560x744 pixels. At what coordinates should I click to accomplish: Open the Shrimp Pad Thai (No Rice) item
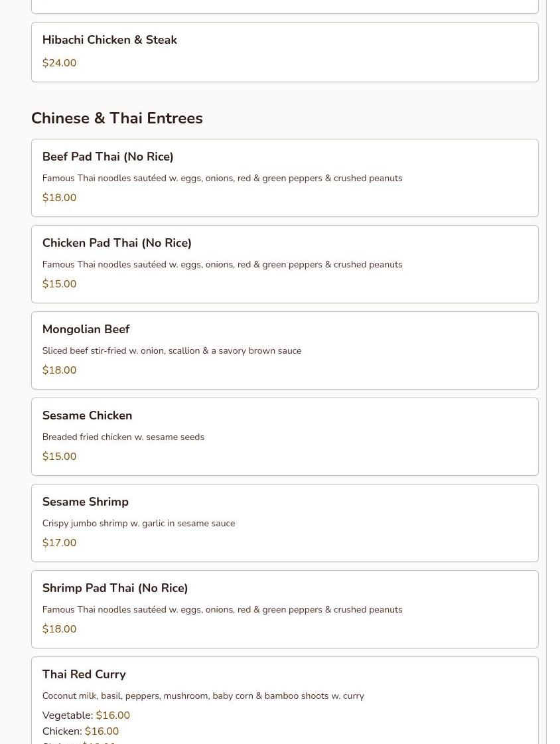285,610
